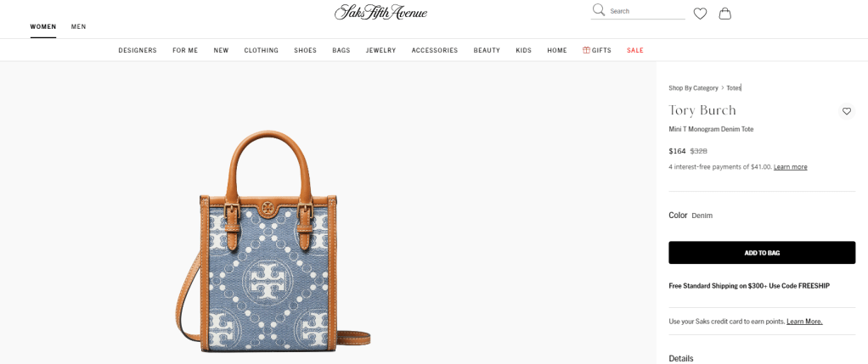Image resolution: width=868 pixels, height=364 pixels.
Task: Open the Totes breadcrumb link
Action: [x=734, y=88]
